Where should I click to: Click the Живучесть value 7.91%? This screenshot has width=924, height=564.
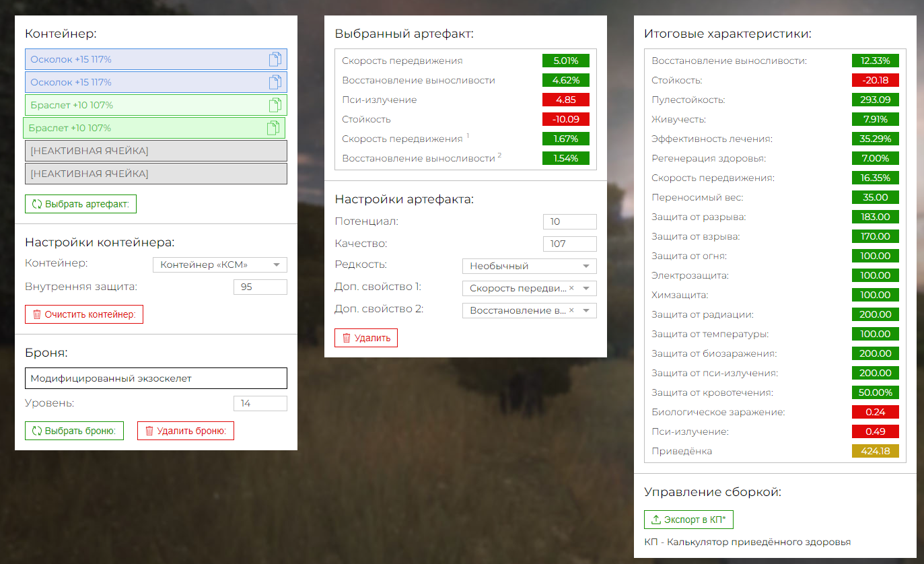pyautogui.click(x=876, y=119)
